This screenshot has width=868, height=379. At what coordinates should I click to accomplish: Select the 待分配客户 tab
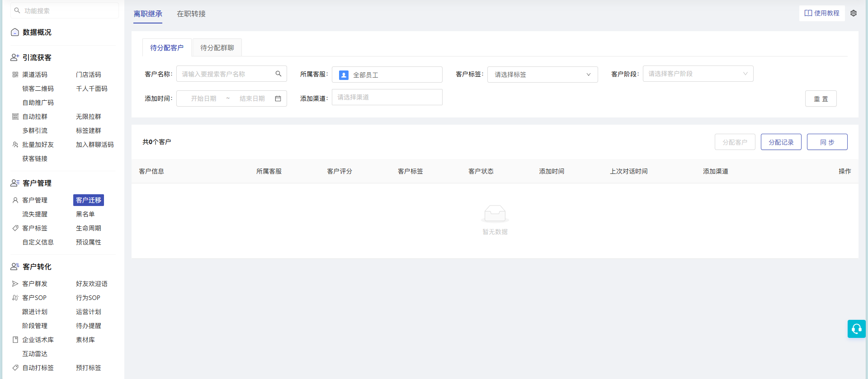[x=167, y=47]
